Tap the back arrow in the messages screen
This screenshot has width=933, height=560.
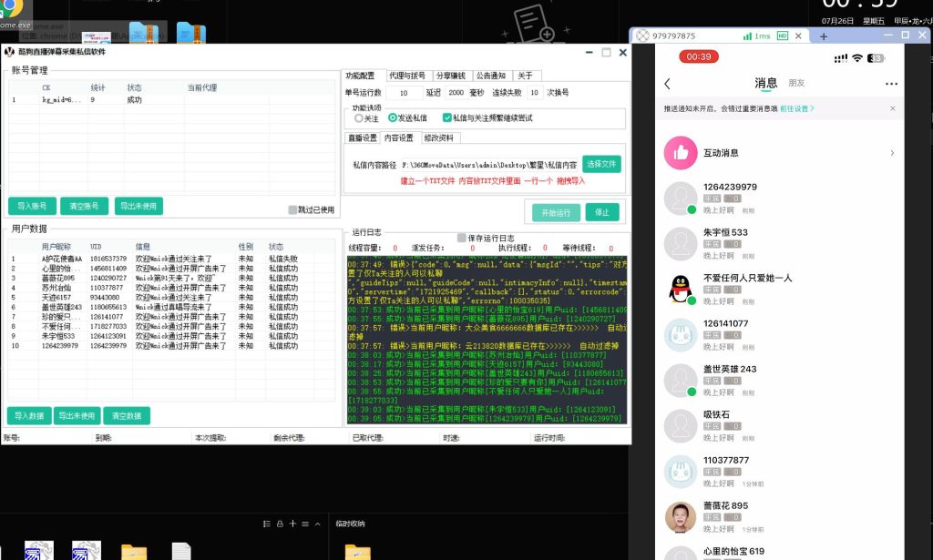click(667, 84)
